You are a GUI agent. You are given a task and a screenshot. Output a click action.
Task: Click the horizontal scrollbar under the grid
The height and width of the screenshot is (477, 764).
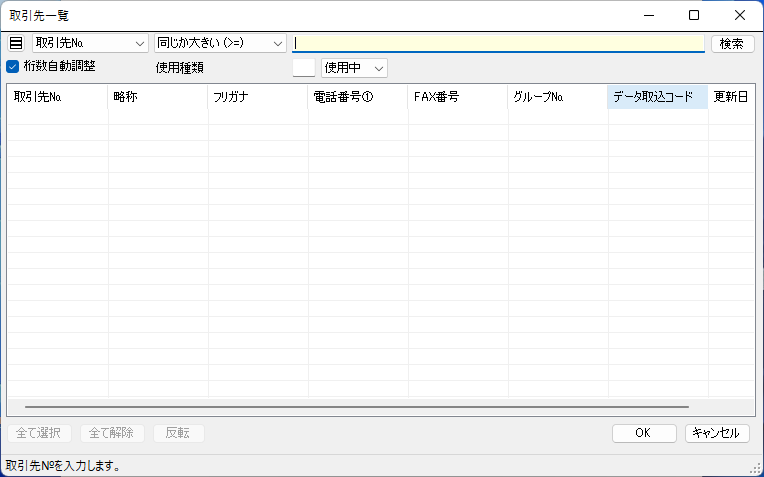[357, 408]
